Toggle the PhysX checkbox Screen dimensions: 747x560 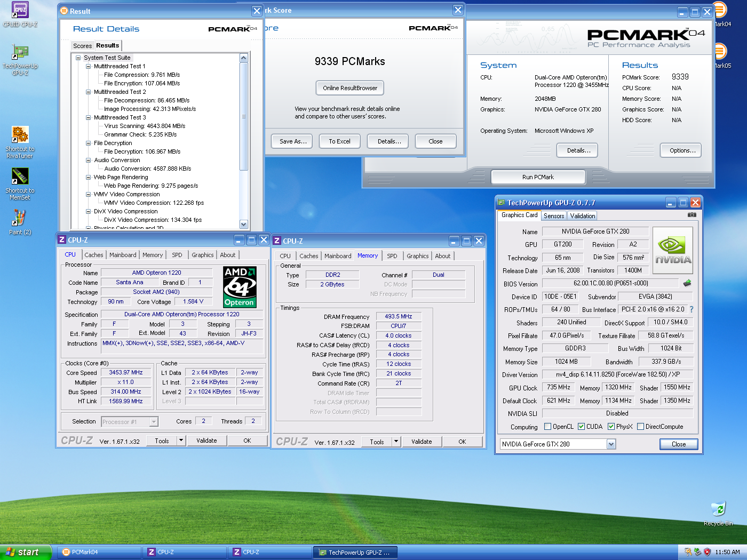click(611, 427)
